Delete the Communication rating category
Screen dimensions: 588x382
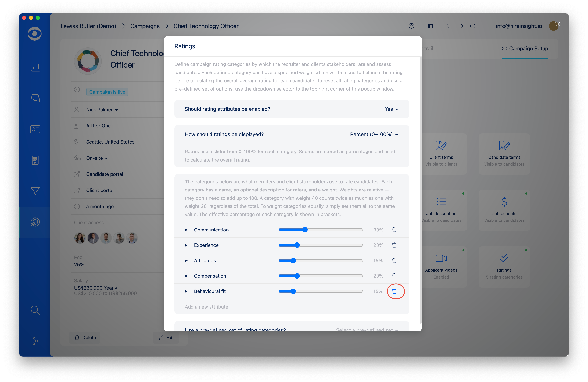click(394, 230)
